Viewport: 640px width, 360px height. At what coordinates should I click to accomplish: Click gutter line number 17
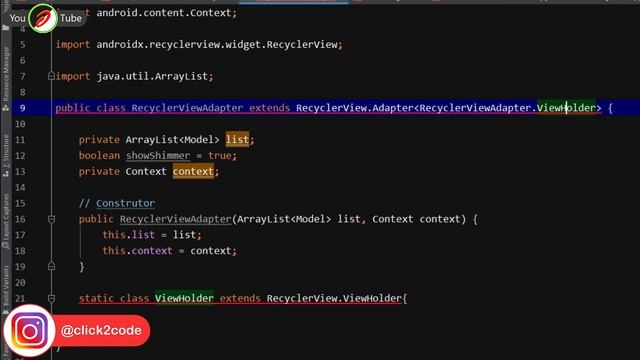pos(20,235)
